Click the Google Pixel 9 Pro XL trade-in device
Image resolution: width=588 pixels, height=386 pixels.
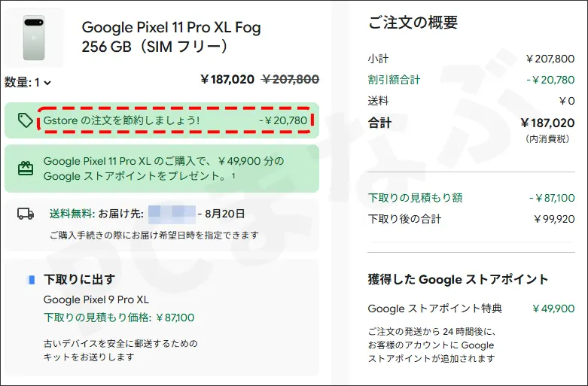tap(96, 299)
